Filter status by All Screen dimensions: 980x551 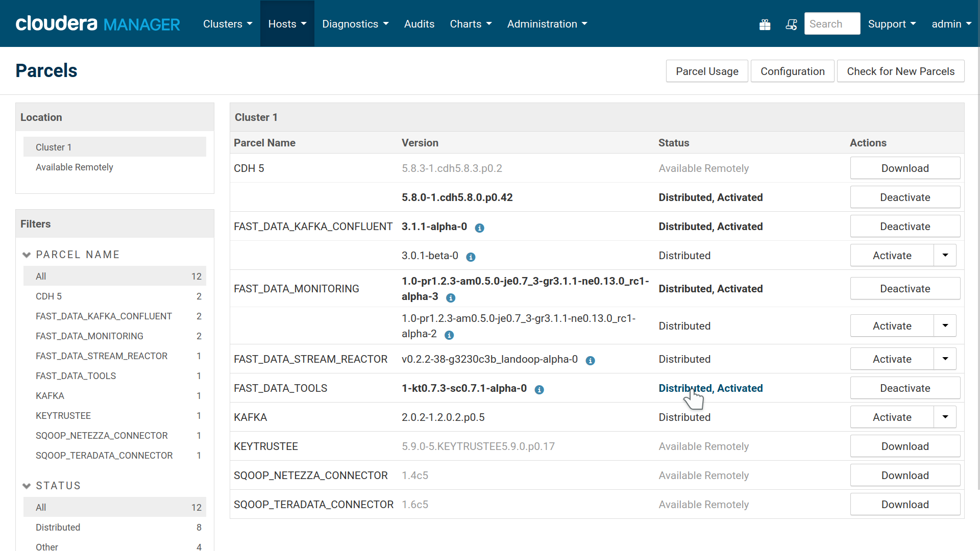(115, 507)
